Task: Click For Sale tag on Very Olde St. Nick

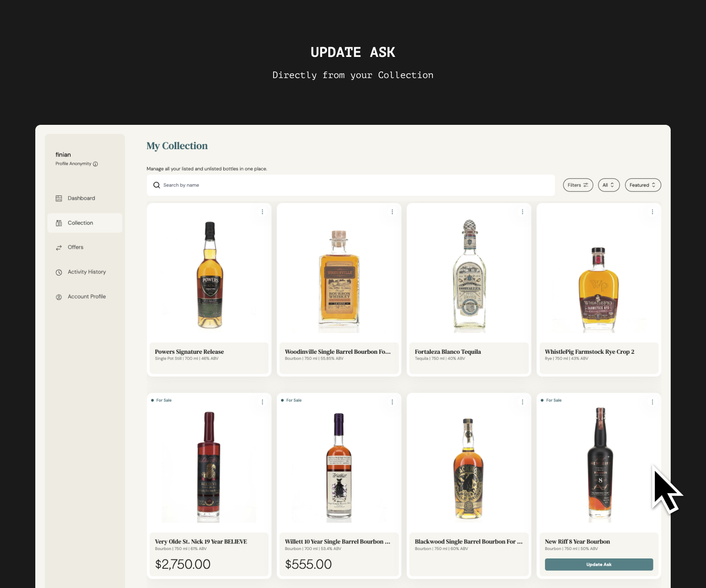Action: click(x=161, y=401)
